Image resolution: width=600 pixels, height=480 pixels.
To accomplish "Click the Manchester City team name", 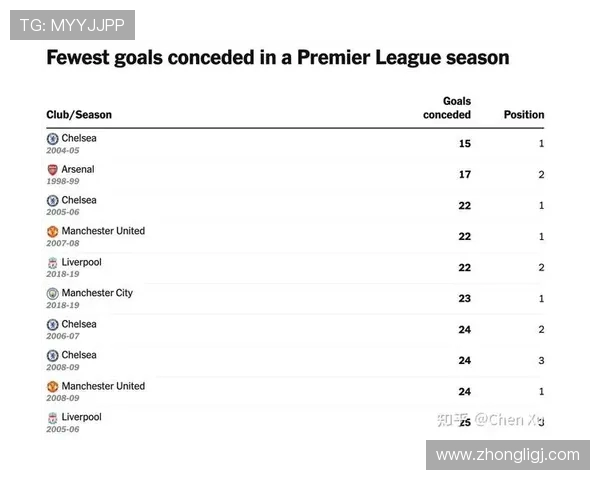I will (97, 293).
